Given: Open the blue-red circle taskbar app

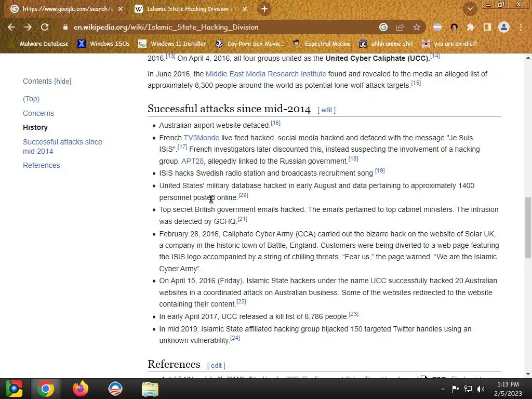Looking at the screenshot, I should (115, 389).
